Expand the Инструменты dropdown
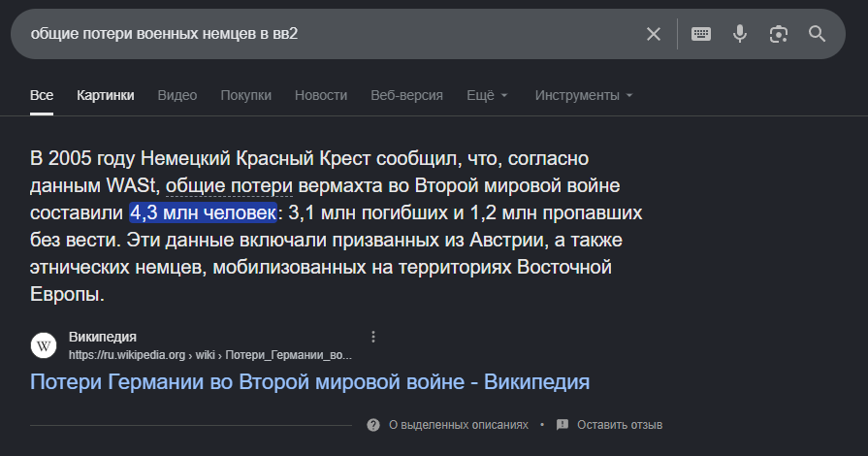 tap(584, 95)
